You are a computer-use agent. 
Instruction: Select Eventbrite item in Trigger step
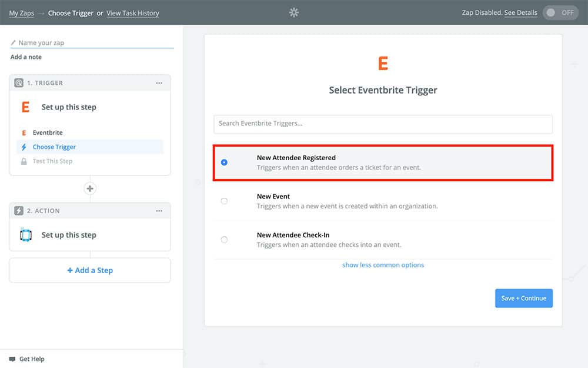[48, 133]
